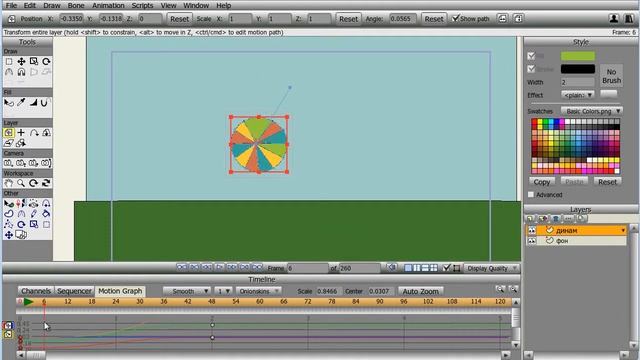Expand the динам layer dropdown arrow
This screenshot has height=360, width=640.
click(x=623, y=231)
